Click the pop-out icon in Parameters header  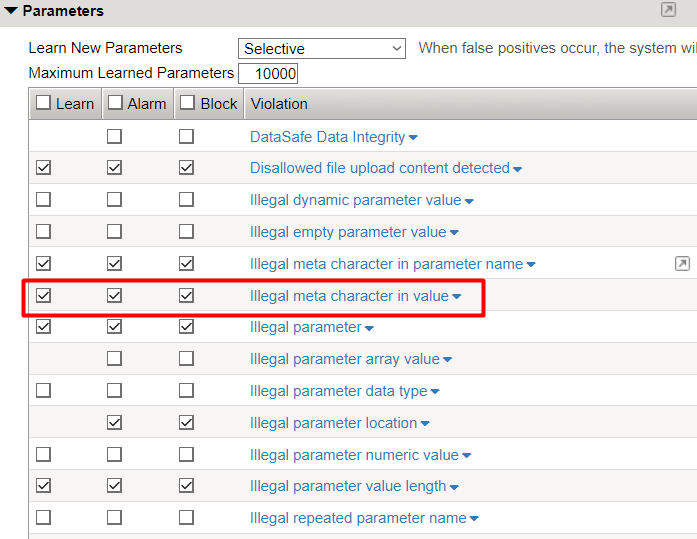(x=668, y=10)
